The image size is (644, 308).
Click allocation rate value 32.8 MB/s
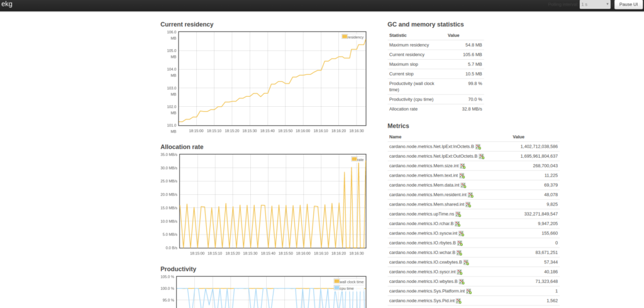click(472, 109)
